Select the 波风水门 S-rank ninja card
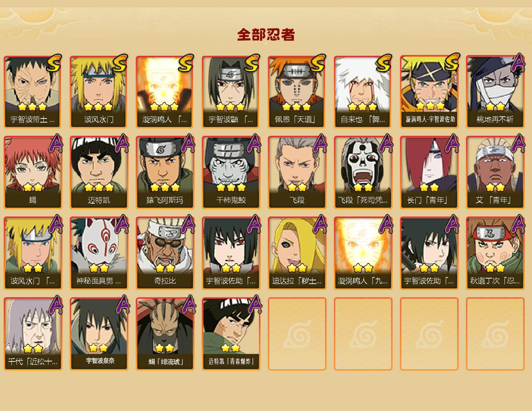Viewport: 532px width, 411px height. pyautogui.click(x=99, y=92)
